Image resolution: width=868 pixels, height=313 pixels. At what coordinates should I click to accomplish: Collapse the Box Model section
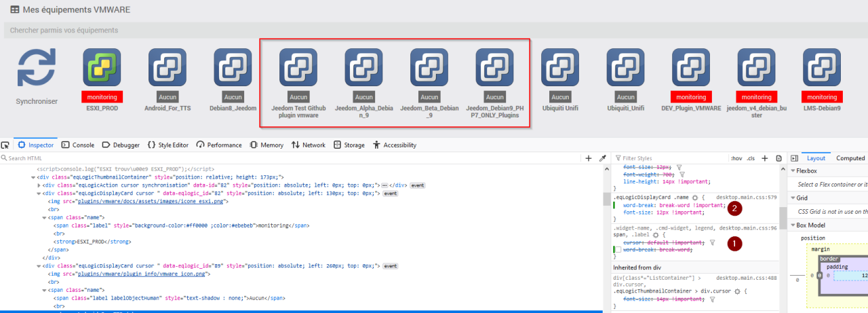coord(793,225)
